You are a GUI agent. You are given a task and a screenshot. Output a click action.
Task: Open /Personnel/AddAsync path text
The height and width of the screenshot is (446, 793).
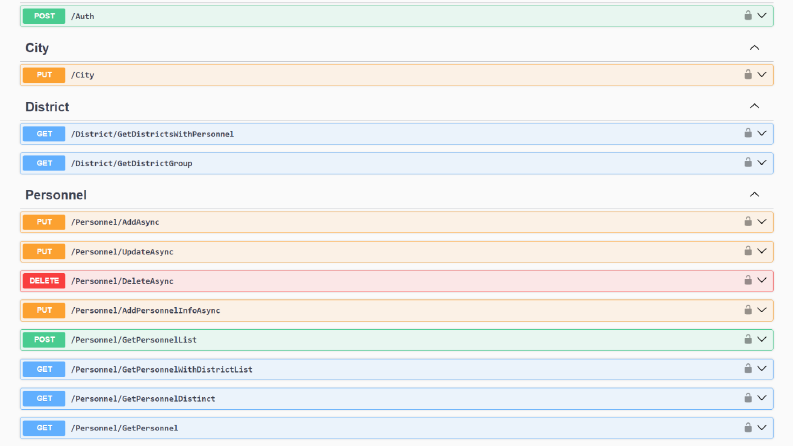pyautogui.click(x=115, y=222)
